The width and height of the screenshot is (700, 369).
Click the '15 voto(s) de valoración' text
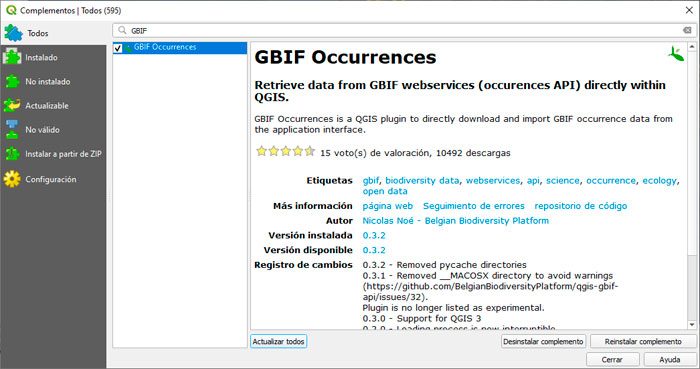click(375, 153)
